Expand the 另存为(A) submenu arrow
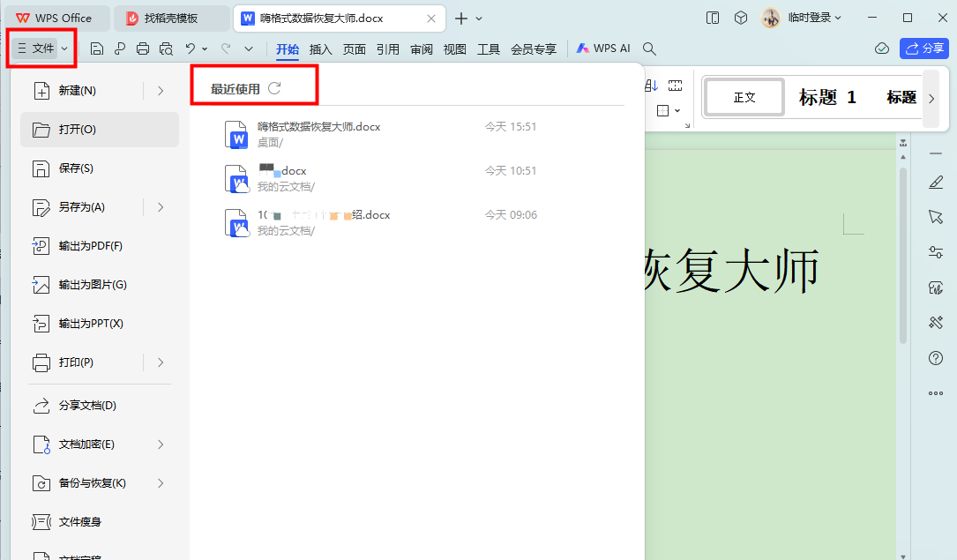Image resolution: width=957 pixels, height=560 pixels. click(161, 207)
